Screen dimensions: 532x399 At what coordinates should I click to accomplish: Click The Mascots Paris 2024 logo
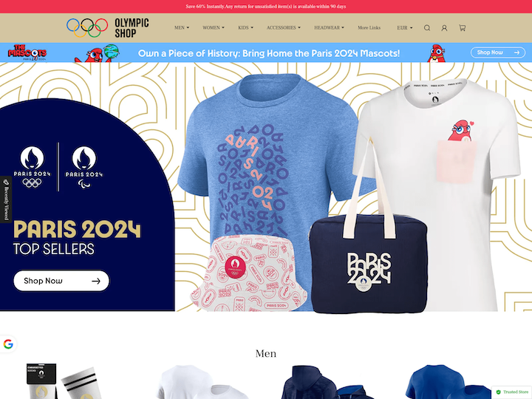[27, 52]
